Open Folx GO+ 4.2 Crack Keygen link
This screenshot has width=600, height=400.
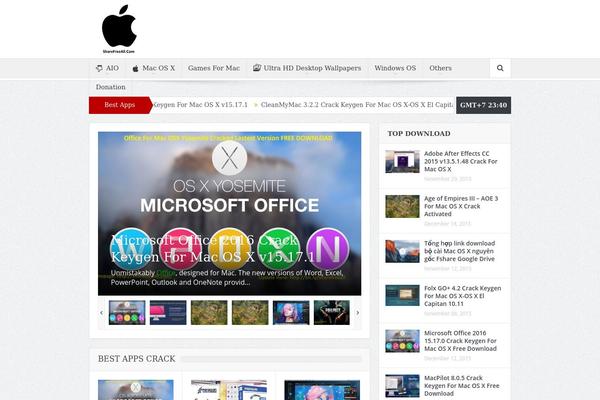pyautogui.click(x=462, y=296)
